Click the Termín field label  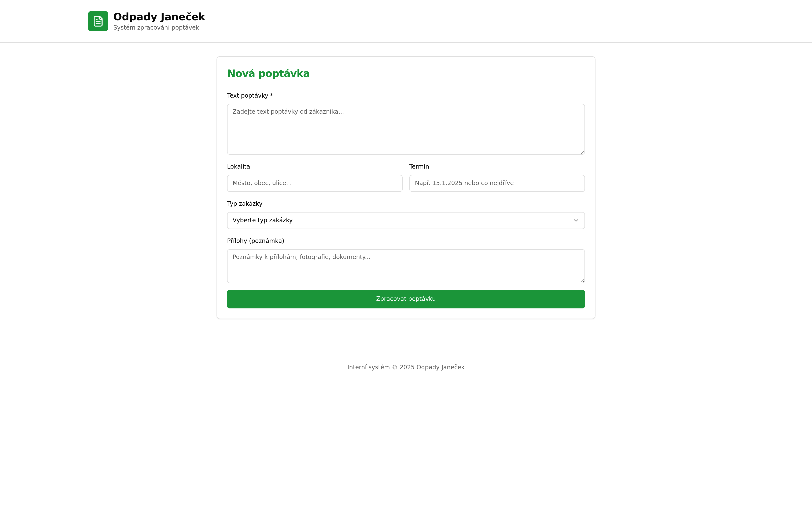419,167
